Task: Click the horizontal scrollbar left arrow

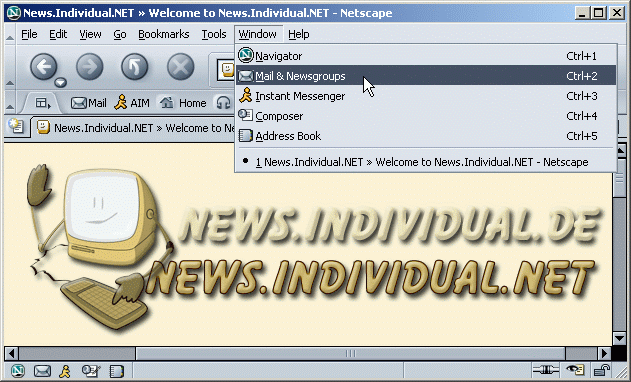Action: pos(11,353)
